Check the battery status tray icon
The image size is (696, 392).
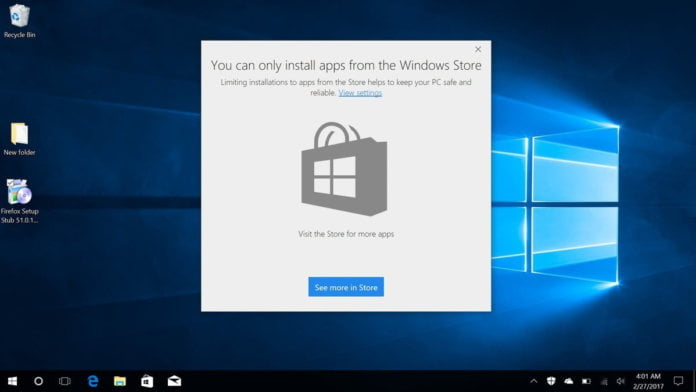586,381
